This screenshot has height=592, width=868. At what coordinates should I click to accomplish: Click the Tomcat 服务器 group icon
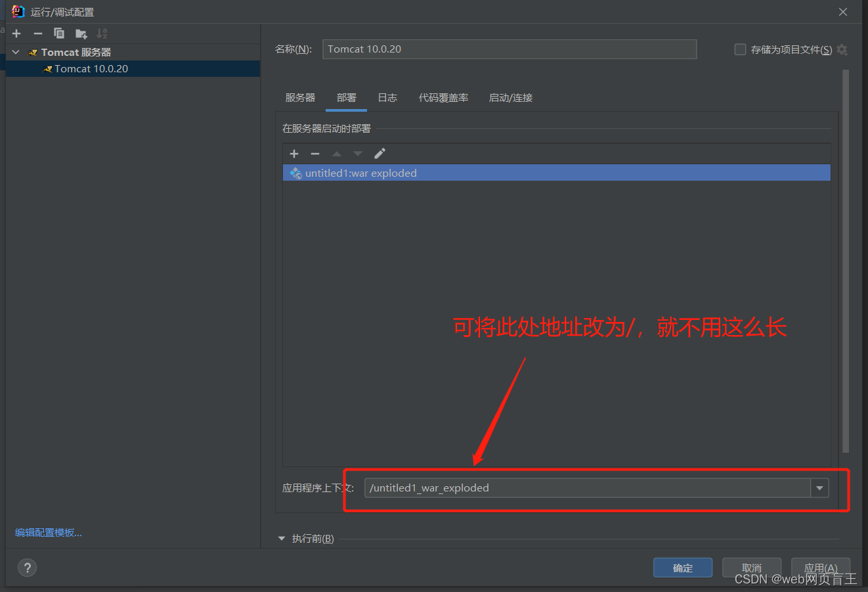[x=33, y=53]
